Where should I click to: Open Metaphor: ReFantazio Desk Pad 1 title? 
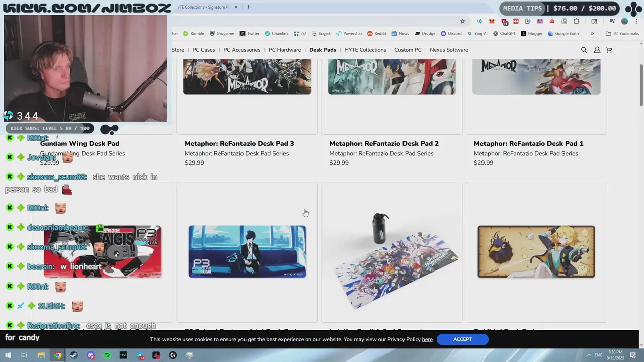coord(528,144)
